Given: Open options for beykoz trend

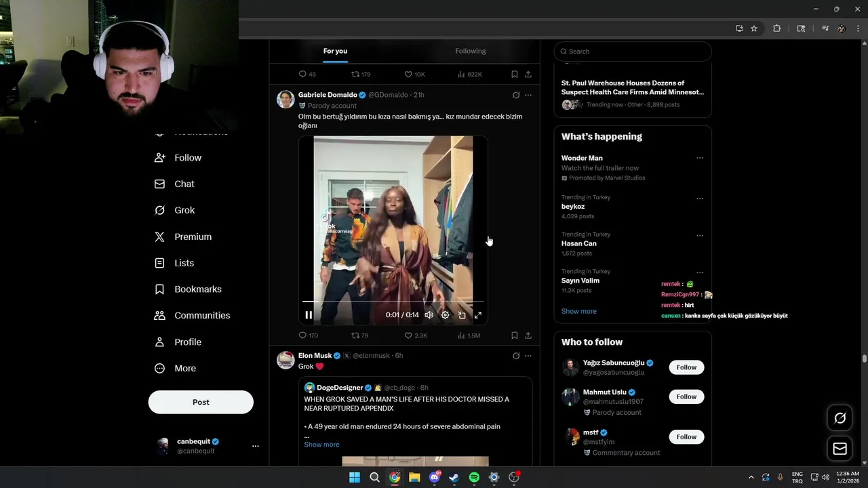Looking at the screenshot, I should coord(700,199).
